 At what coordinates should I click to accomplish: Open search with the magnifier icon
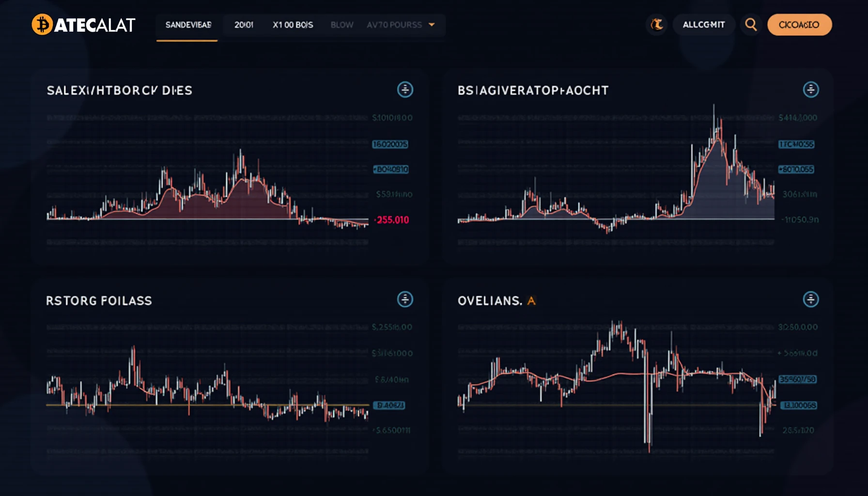pos(751,25)
